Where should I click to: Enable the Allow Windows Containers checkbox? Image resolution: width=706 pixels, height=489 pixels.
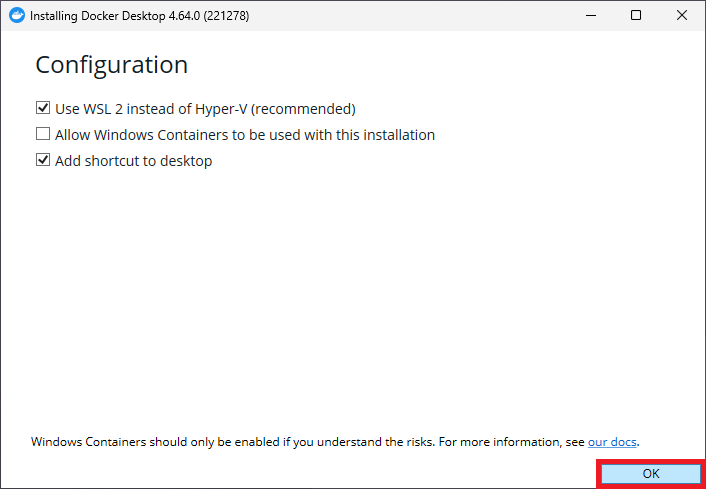(43, 135)
